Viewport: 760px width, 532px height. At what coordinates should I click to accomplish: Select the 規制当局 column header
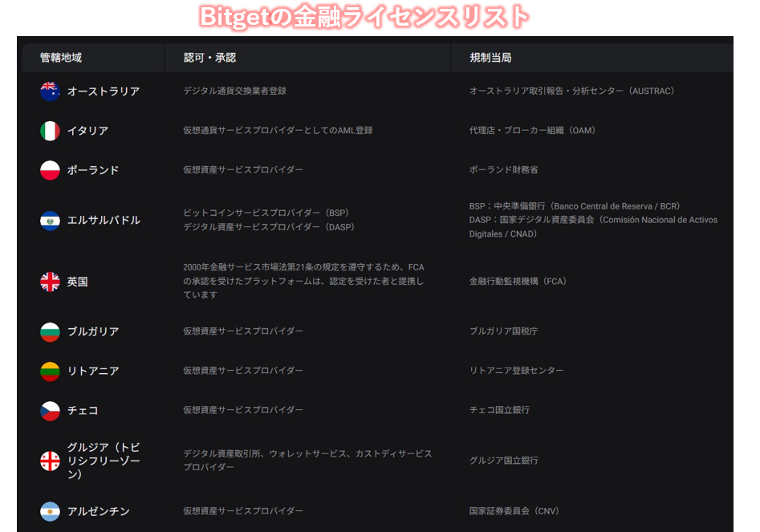(490, 58)
